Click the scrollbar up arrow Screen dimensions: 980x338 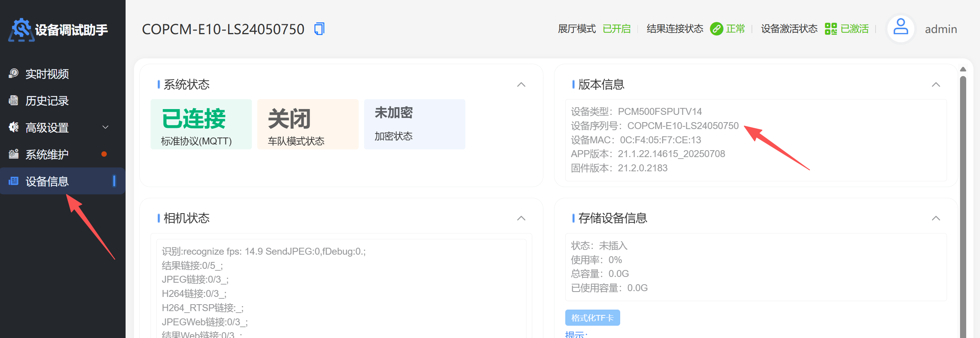point(963,69)
